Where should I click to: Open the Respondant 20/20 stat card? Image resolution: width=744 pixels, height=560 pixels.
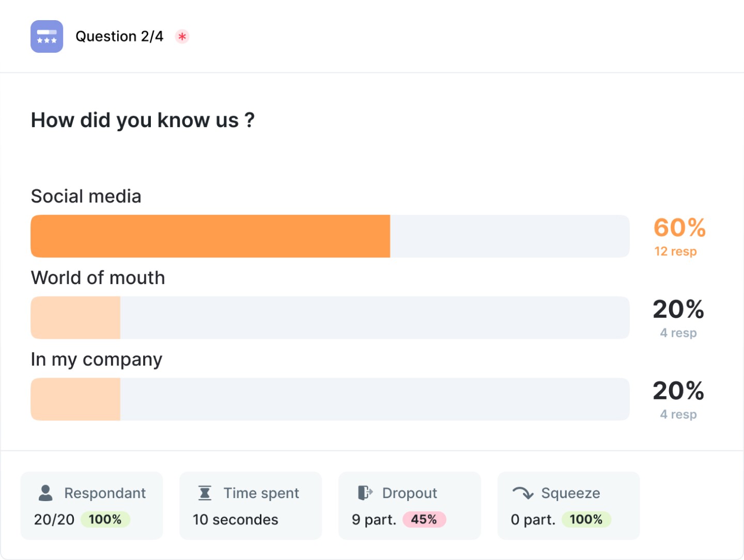point(91,506)
